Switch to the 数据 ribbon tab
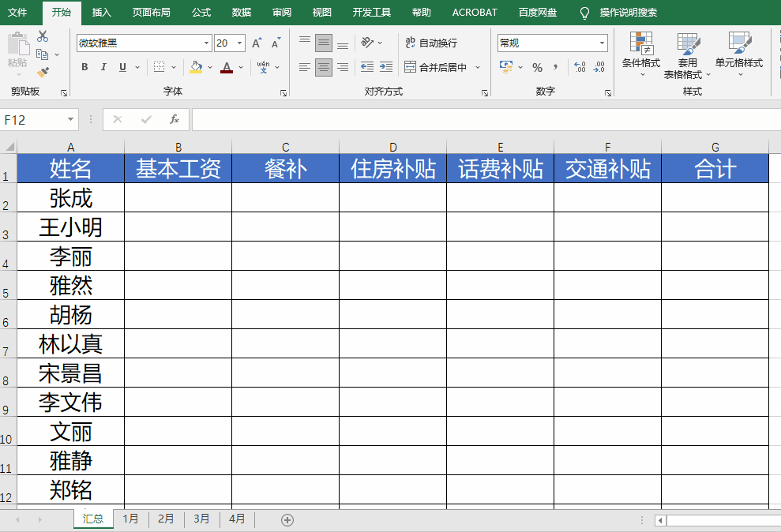Image resolution: width=781 pixels, height=532 pixels. pyautogui.click(x=242, y=13)
